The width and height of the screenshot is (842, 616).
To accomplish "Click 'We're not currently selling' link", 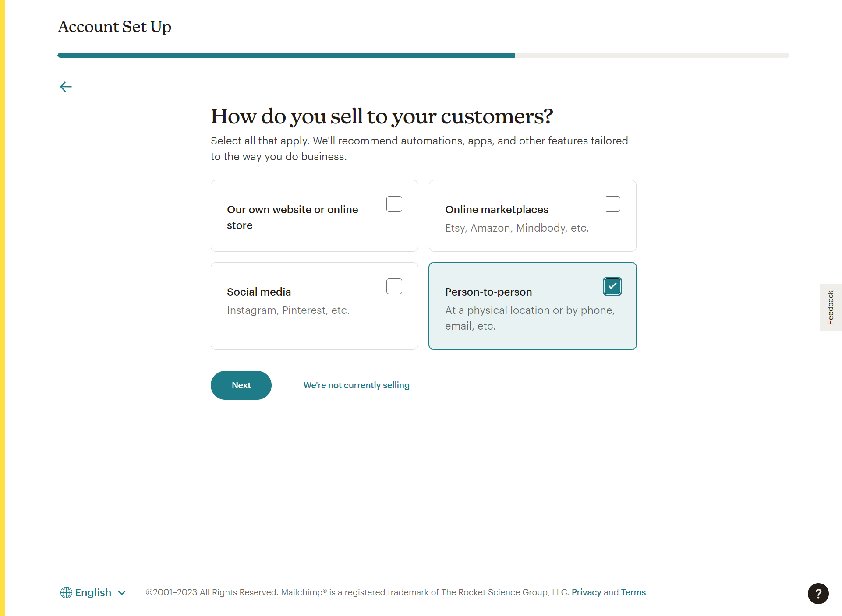I will 356,385.
